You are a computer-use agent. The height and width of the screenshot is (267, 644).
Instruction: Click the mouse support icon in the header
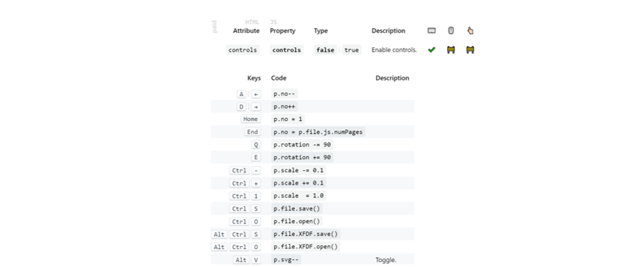click(x=451, y=30)
